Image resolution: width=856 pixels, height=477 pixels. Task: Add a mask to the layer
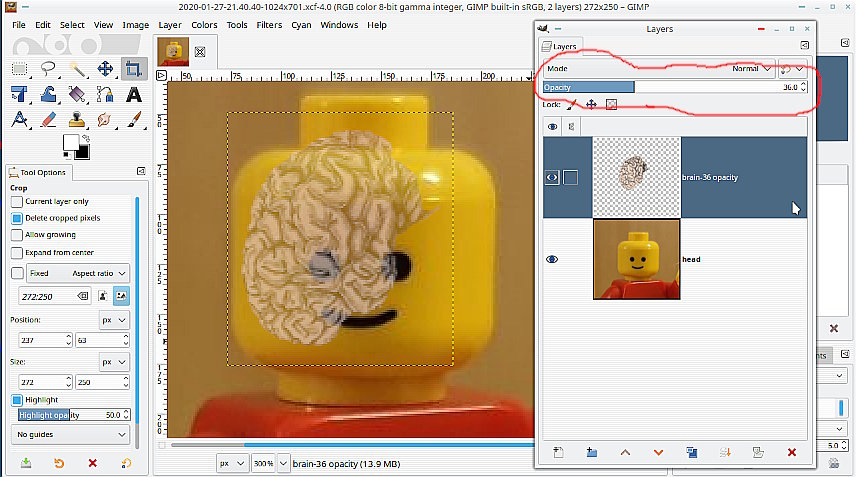(758, 452)
